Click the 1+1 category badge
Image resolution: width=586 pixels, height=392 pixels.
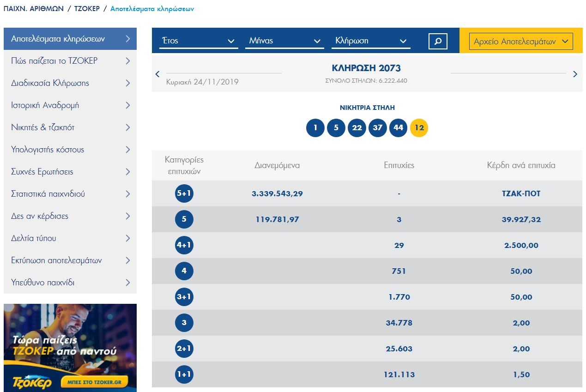click(x=184, y=374)
